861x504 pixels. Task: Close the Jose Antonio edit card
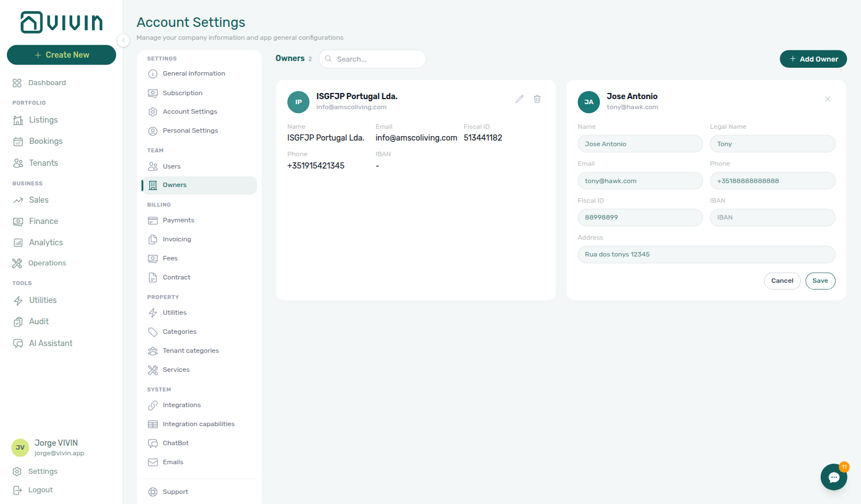click(827, 99)
